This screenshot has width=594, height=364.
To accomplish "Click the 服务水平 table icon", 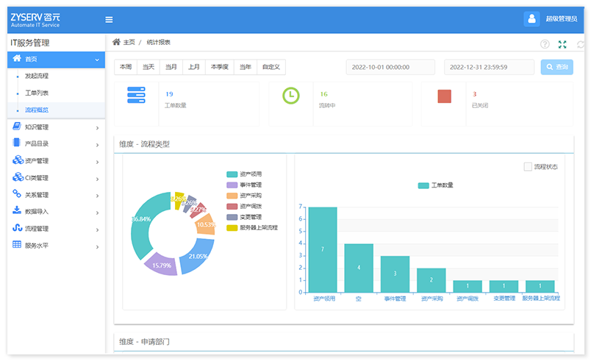I will 17,245.
